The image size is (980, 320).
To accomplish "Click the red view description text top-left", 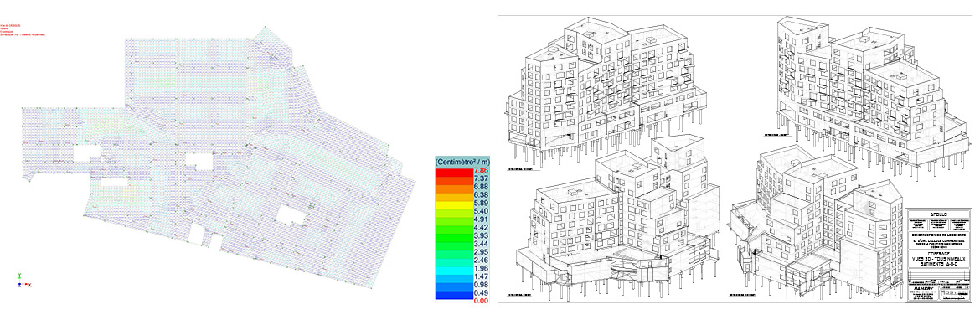I will tap(23, 31).
